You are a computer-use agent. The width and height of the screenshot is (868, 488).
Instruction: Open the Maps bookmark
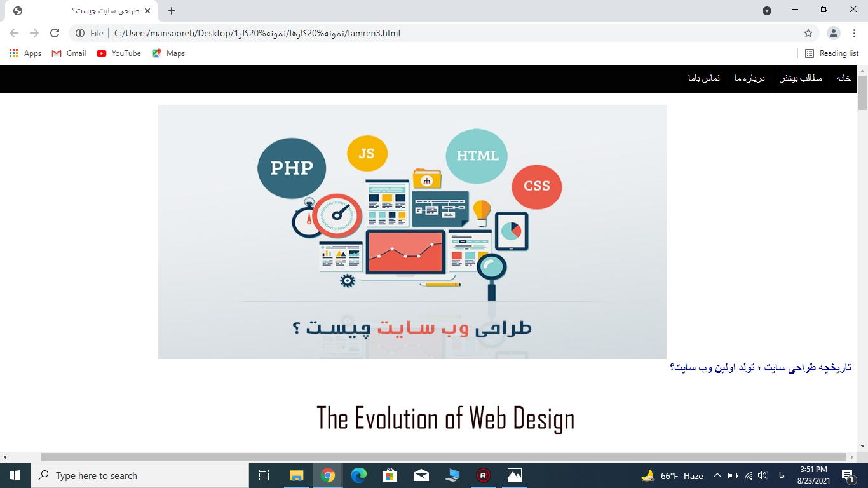[168, 53]
